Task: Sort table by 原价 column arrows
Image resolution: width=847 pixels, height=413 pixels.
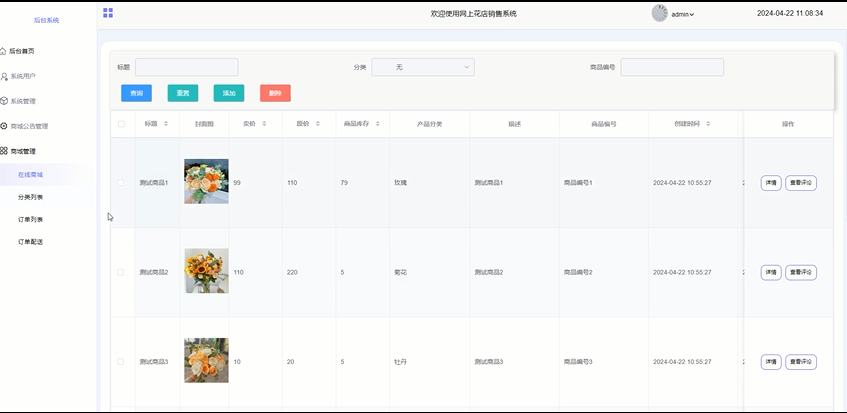Action: [318, 124]
